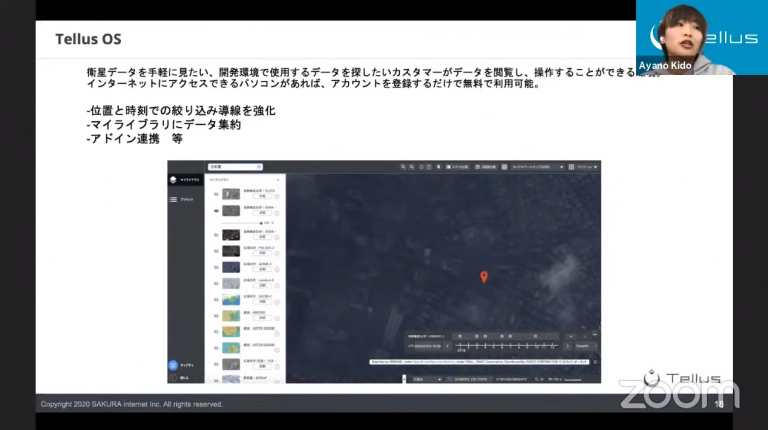Collapse the sidebar with the close arrow icon

173,378
